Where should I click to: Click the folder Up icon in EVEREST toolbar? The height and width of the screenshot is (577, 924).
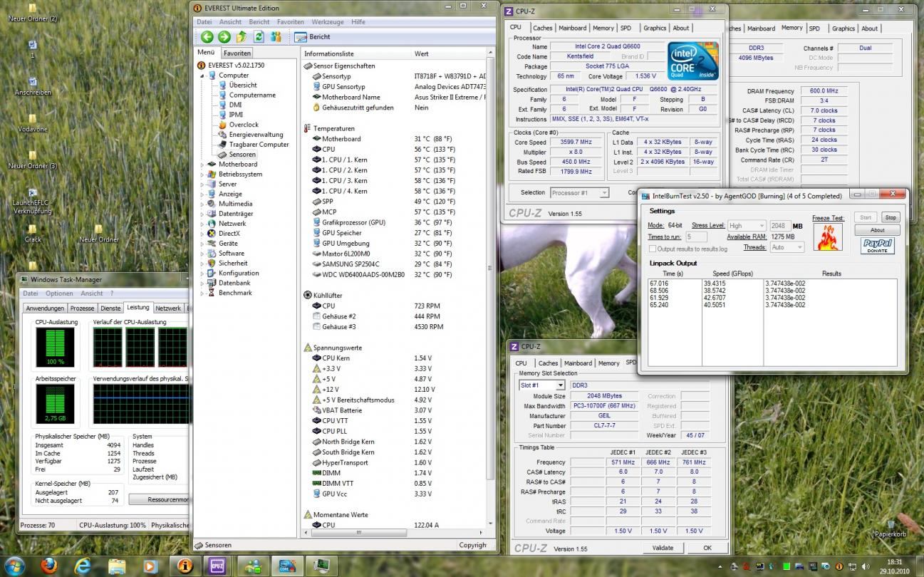[x=242, y=37]
